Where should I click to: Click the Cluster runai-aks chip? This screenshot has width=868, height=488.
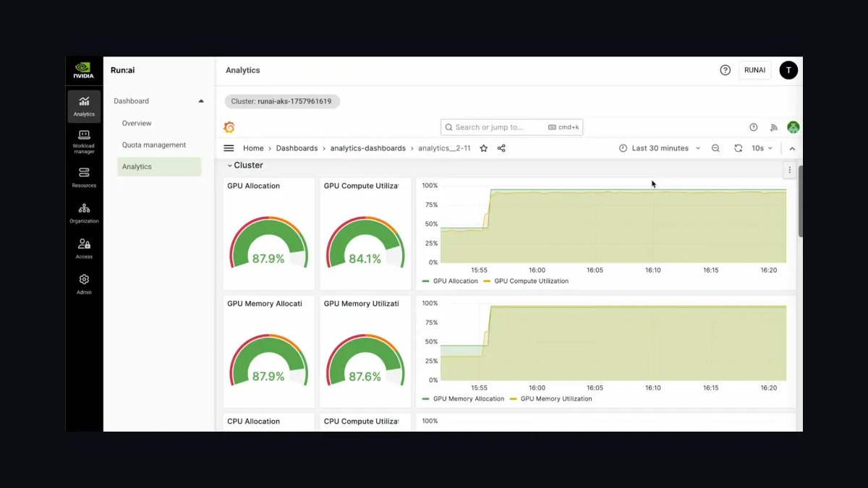pos(281,101)
